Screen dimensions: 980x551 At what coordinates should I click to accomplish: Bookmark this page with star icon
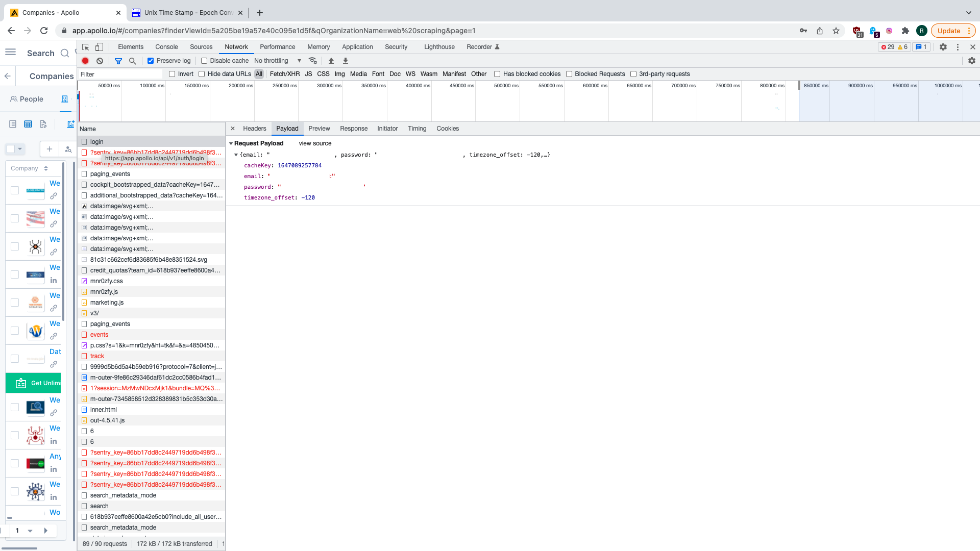coord(836,31)
